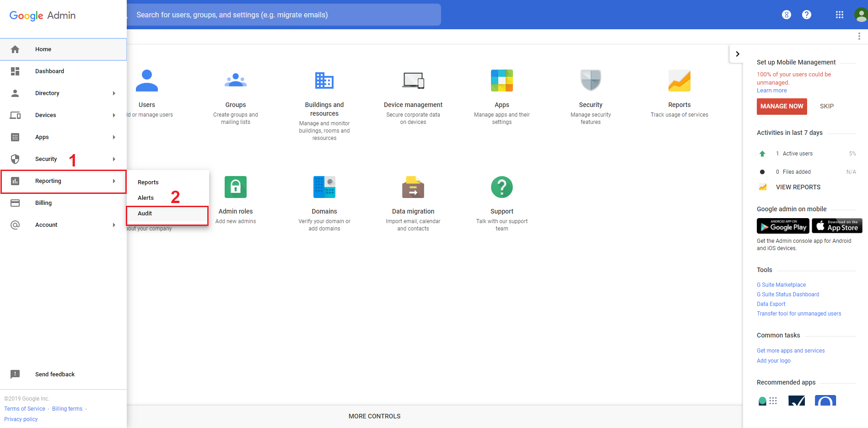Click the hourglass tasks icon in header
Screen dimensions: 868x428
point(787,15)
